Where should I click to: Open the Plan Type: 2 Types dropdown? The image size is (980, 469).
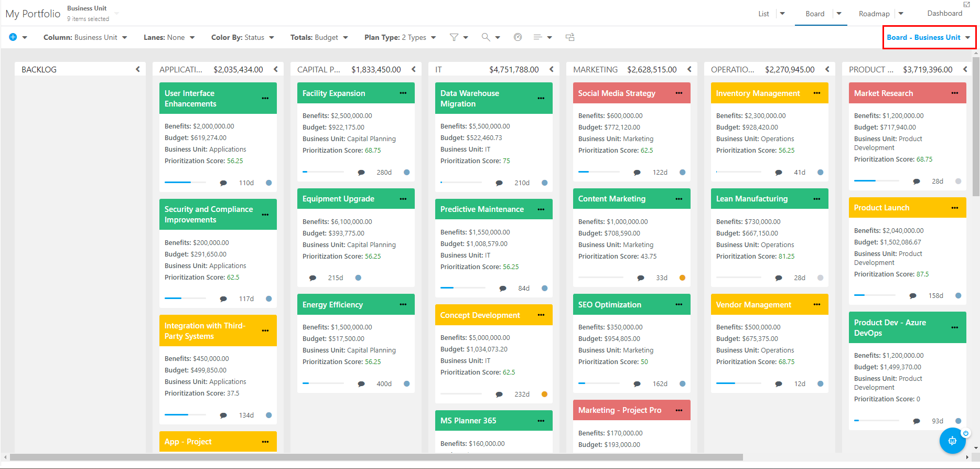coord(400,37)
